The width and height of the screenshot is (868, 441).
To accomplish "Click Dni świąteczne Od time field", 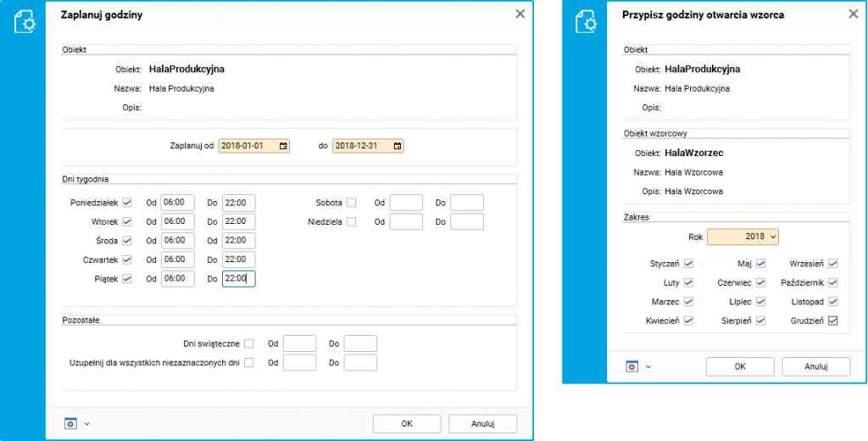I will click(299, 343).
